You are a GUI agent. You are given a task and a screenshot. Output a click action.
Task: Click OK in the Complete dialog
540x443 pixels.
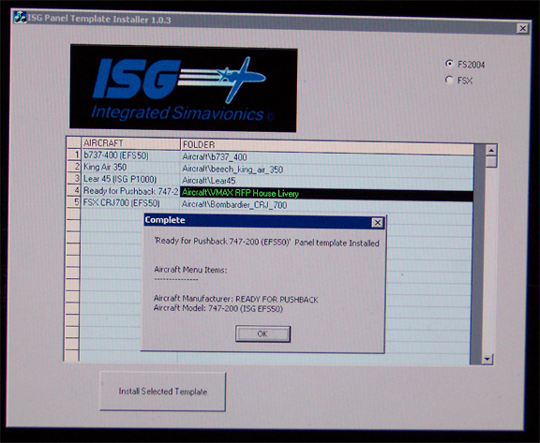pyautogui.click(x=263, y=334)
